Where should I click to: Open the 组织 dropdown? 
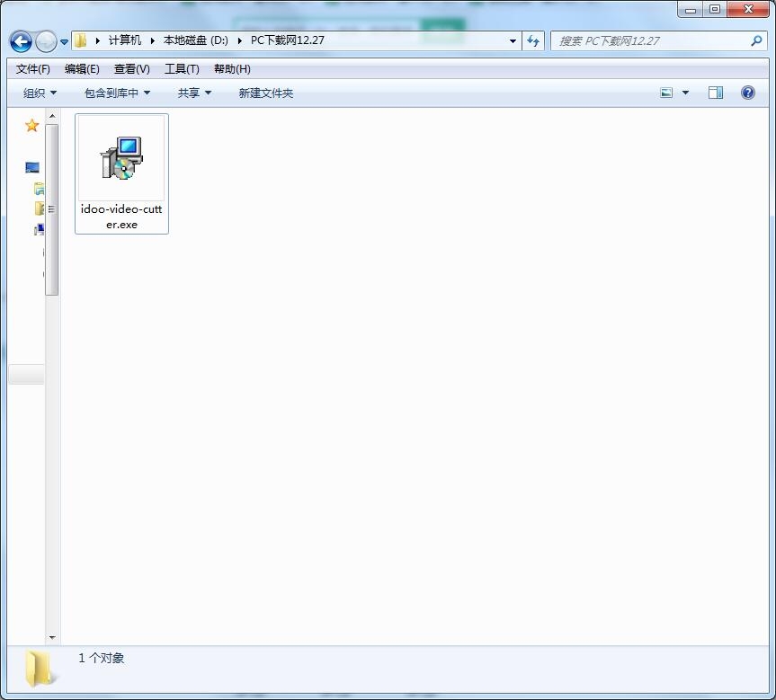[x=40, y=93]
